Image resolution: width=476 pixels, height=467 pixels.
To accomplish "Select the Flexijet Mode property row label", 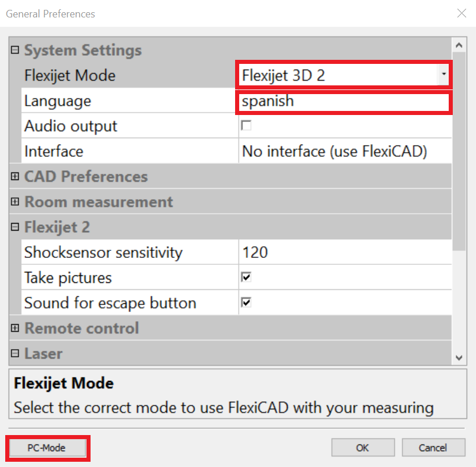I will click(70, 76).
